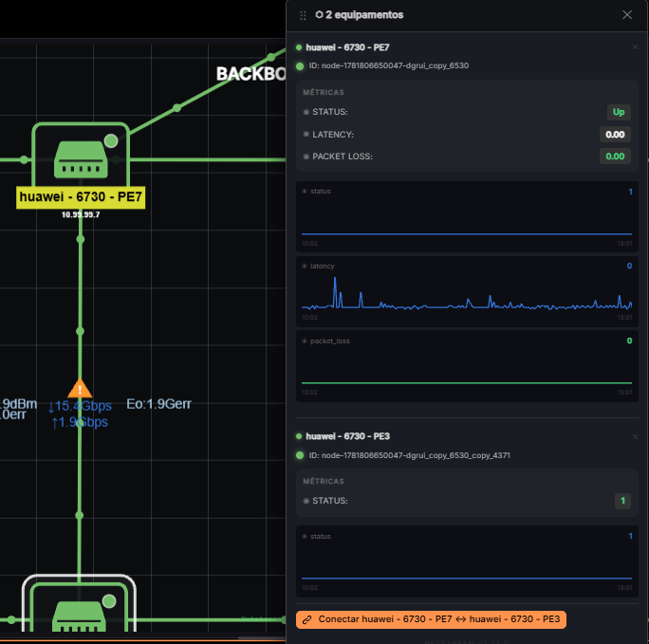Click the status dot on the bottom node

pos(109,601)
